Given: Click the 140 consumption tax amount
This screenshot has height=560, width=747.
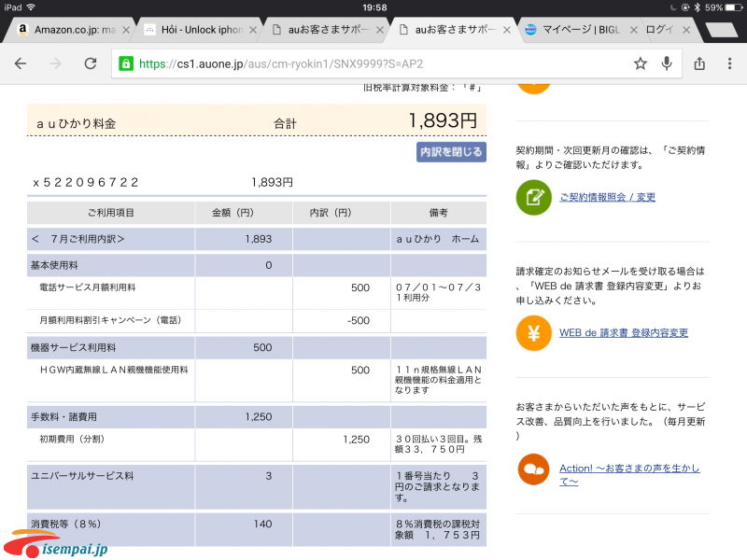Looking at the screenshot, I should [262, 525].
